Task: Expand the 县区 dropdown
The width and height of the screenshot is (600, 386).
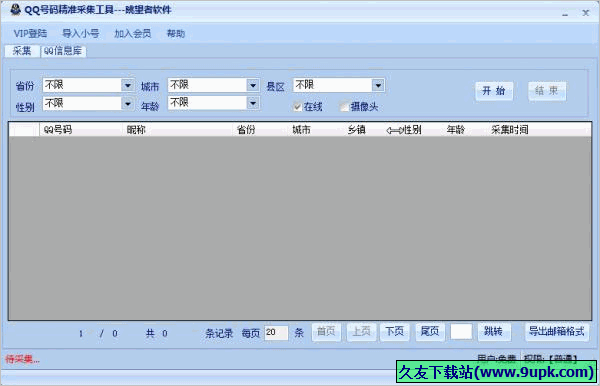Action: [x=378, y=85]
